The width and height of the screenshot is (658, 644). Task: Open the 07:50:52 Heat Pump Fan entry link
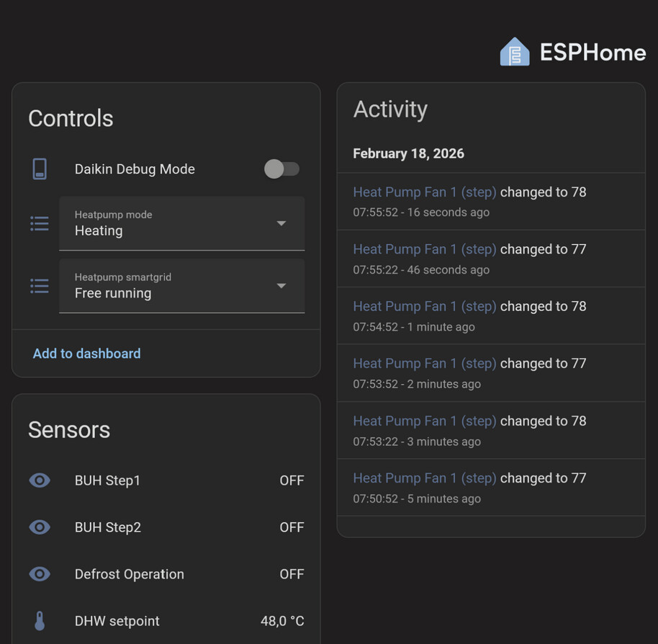(424, 478)
